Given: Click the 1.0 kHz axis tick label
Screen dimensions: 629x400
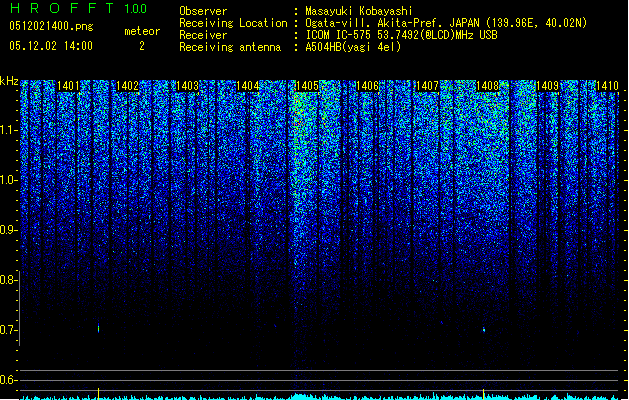Looking at the screenshot, I should [9, 180].
